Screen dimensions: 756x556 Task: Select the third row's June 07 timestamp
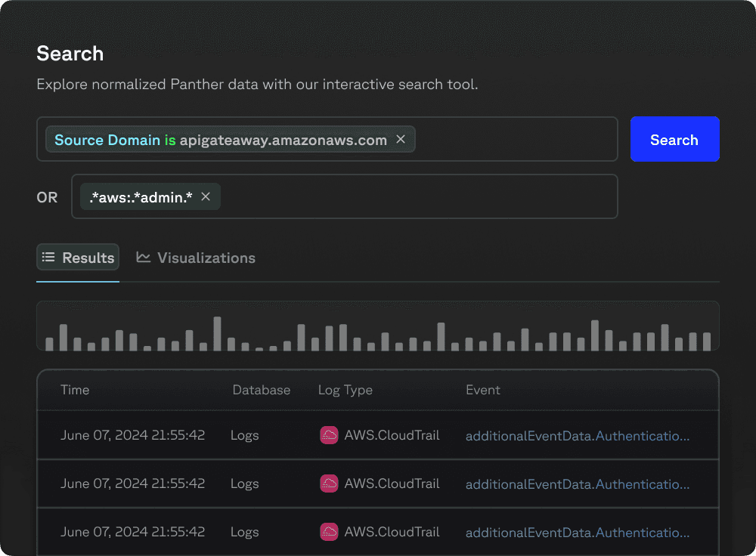[x=132, y=532]
